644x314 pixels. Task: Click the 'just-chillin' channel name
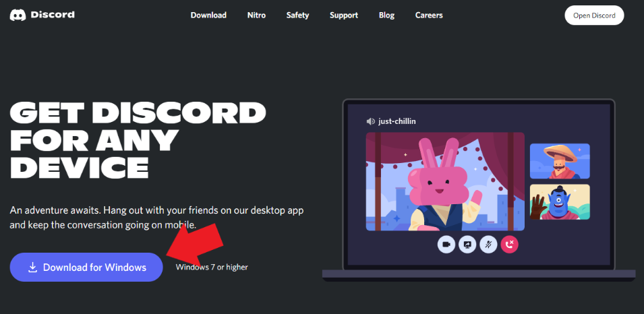[x=397, y=121]
